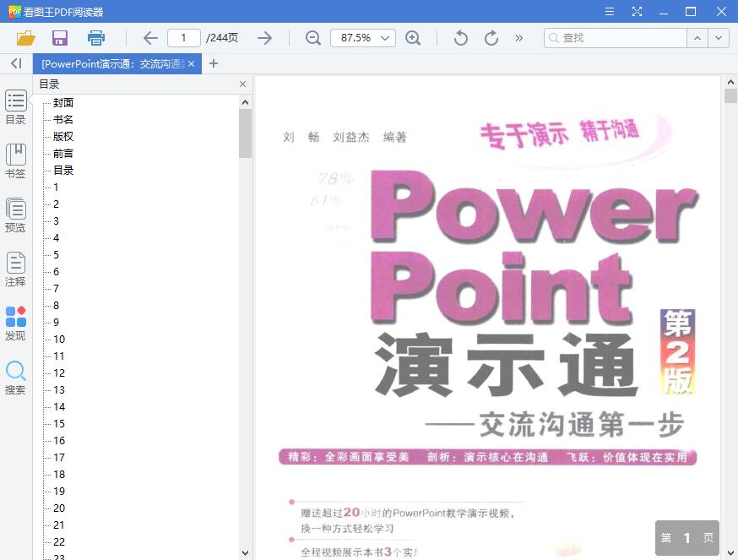
Task: Jump to chapter 1 in outline
Action: (56, 187)
